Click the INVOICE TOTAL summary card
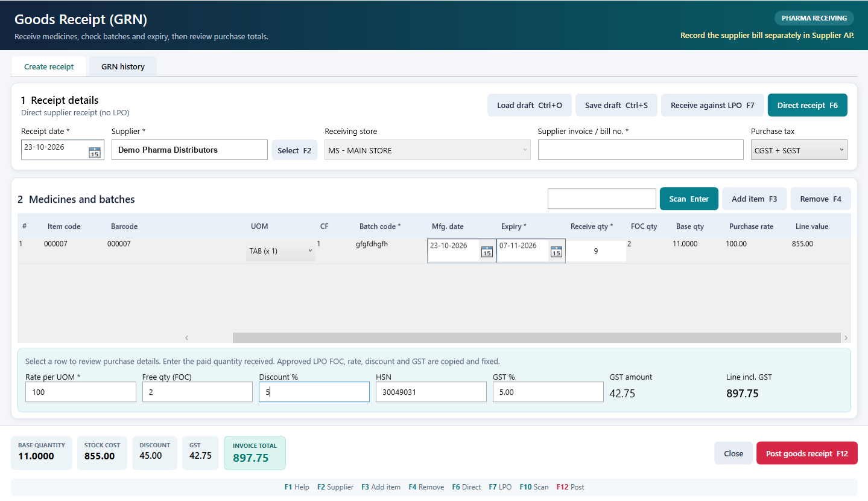The height and width of the screenshot is (501, 868). pos(255,453)
